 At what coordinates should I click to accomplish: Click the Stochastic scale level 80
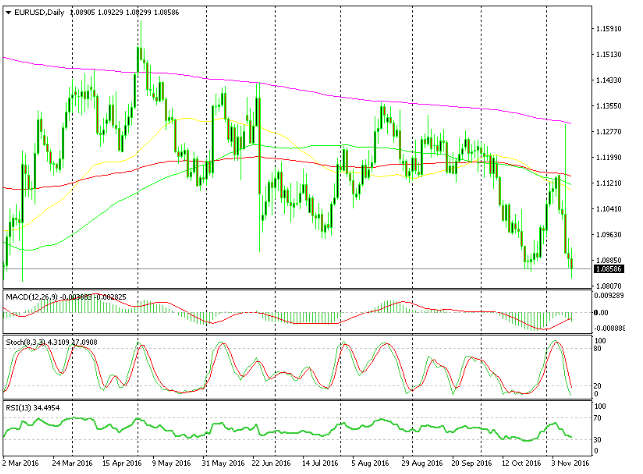[x=598, y=349]
